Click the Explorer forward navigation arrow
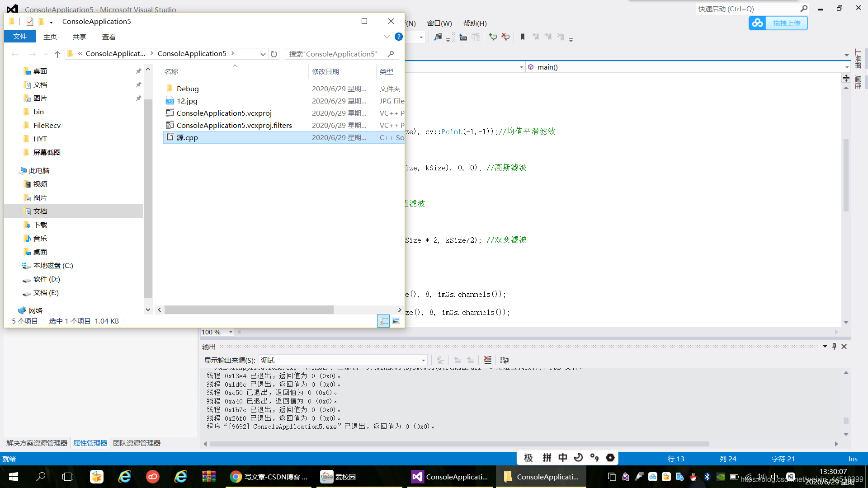This screenshot has width=868, height=488. coord(32,54)
